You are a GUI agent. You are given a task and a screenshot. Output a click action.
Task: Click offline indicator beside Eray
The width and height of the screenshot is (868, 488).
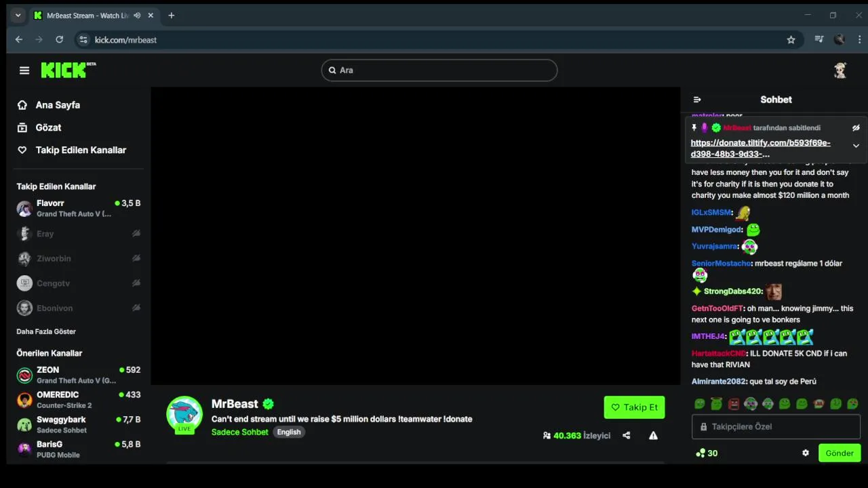point(136,233)
